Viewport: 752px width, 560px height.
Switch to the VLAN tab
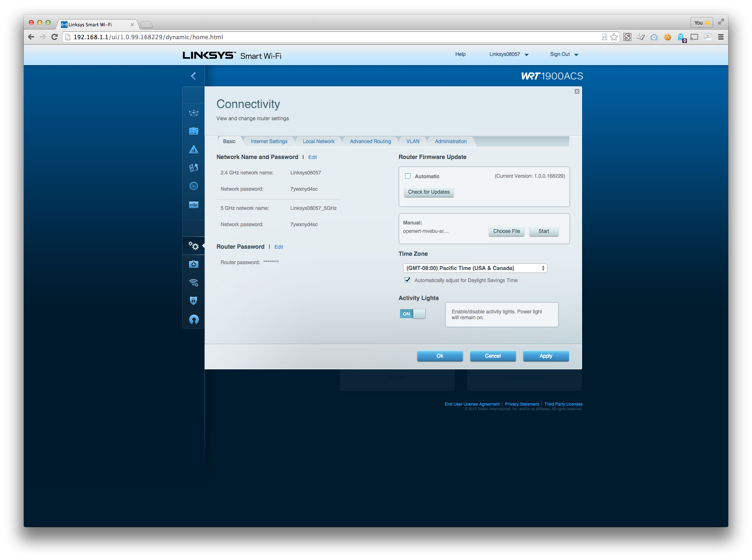413,141
